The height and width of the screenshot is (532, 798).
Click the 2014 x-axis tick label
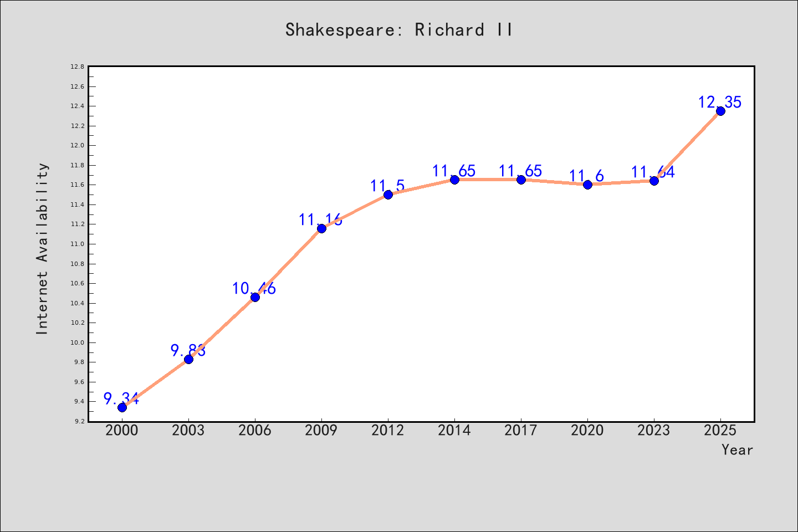pyautogui.click(x=454, y=430)
